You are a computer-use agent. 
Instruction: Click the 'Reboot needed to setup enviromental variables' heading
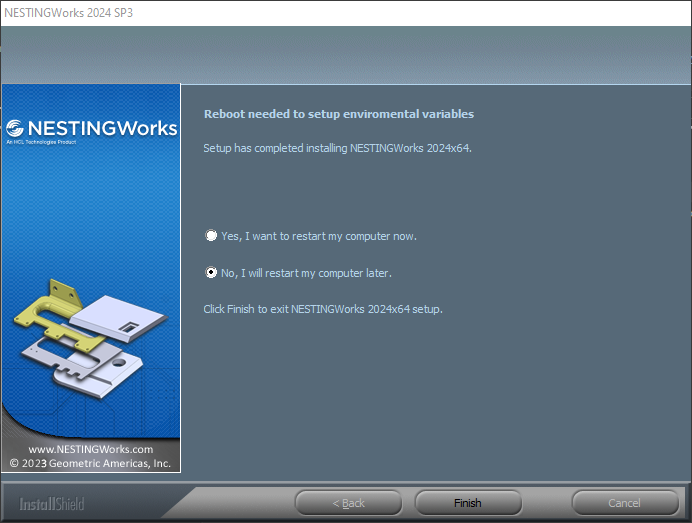point(339,114)
